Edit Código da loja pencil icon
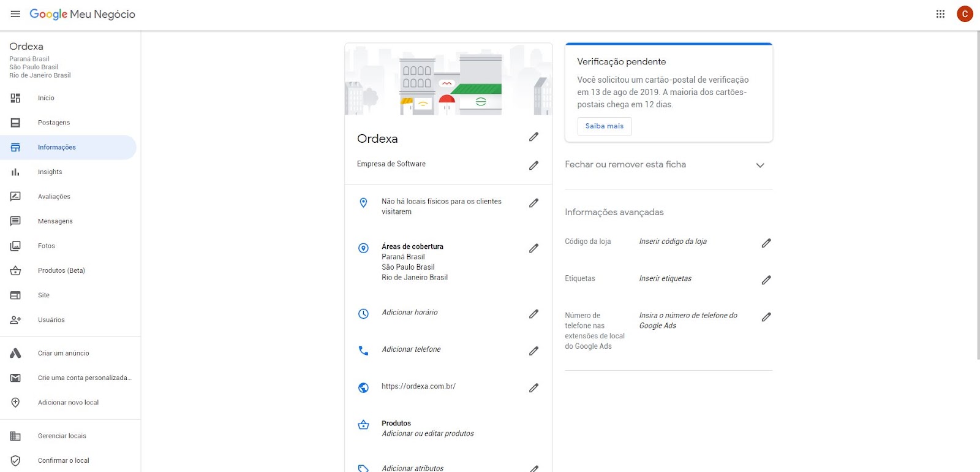Viewport: 980px width, 472px height. [x=766, y=243]
